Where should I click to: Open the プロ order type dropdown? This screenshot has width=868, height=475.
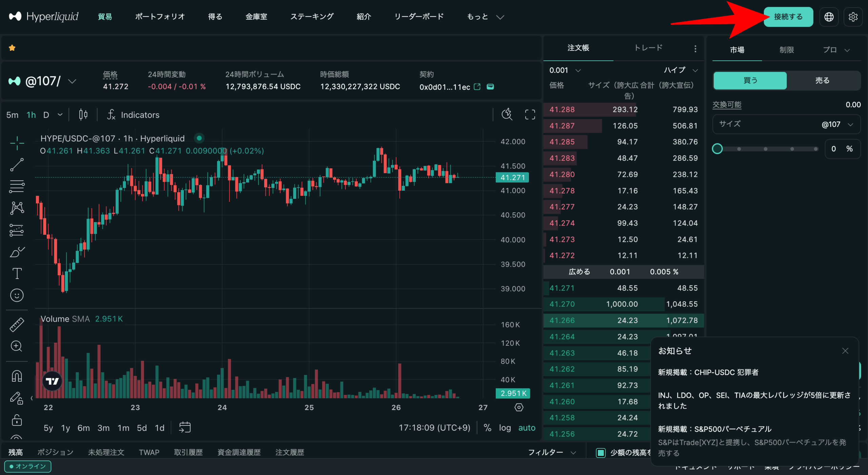click(836, 50)
